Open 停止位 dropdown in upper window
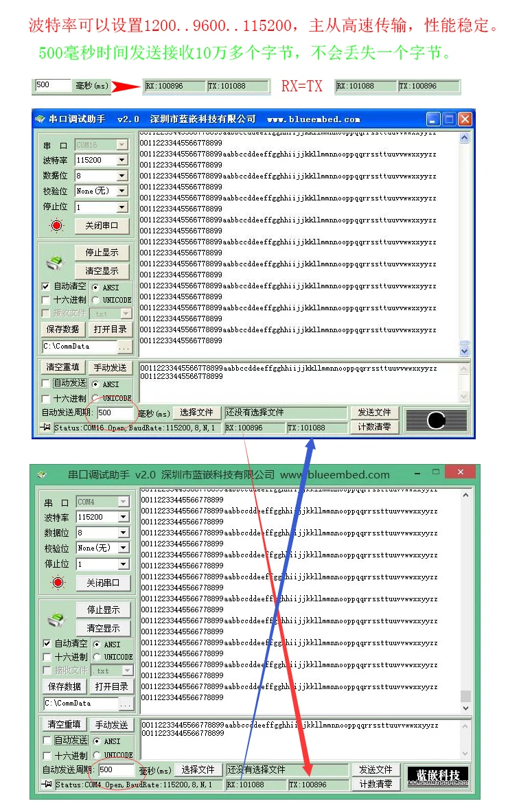Screen dimensions: 508x812 tap(122, 207)
